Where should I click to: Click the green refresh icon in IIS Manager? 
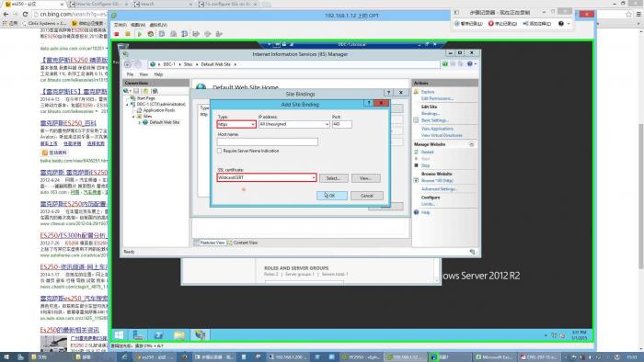point(444,64)
